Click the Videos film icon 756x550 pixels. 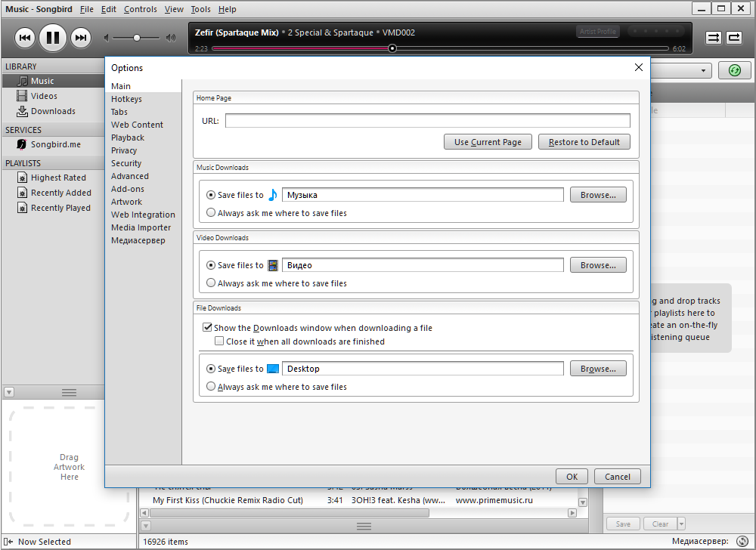(22, 96)
